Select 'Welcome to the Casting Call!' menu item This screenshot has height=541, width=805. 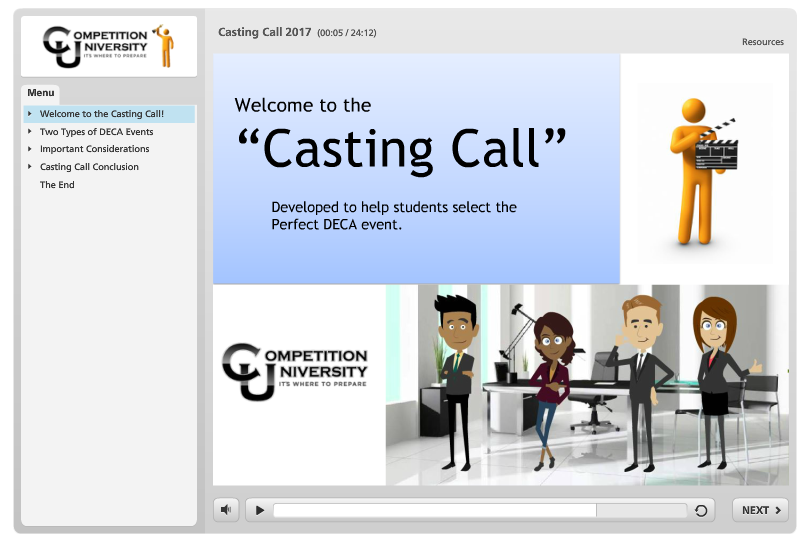point(109,114)
